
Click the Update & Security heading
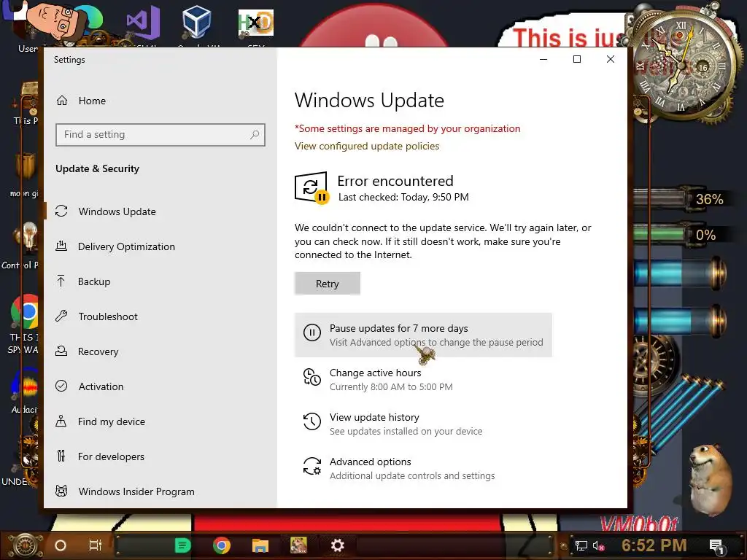(97, 168)
